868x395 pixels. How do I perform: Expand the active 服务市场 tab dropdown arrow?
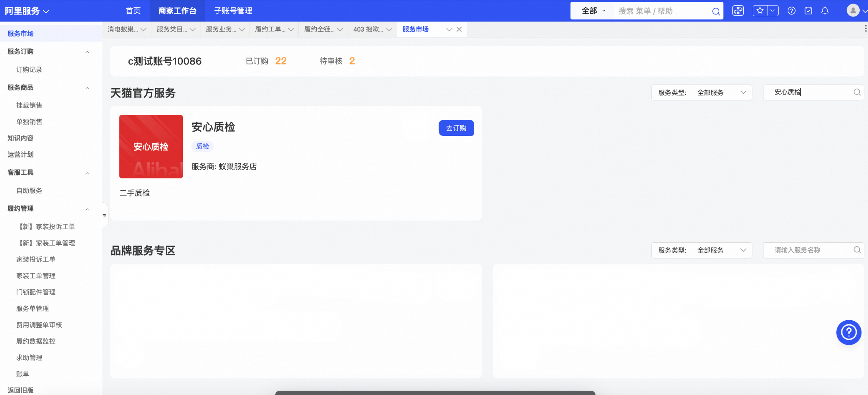pos(449,30)
